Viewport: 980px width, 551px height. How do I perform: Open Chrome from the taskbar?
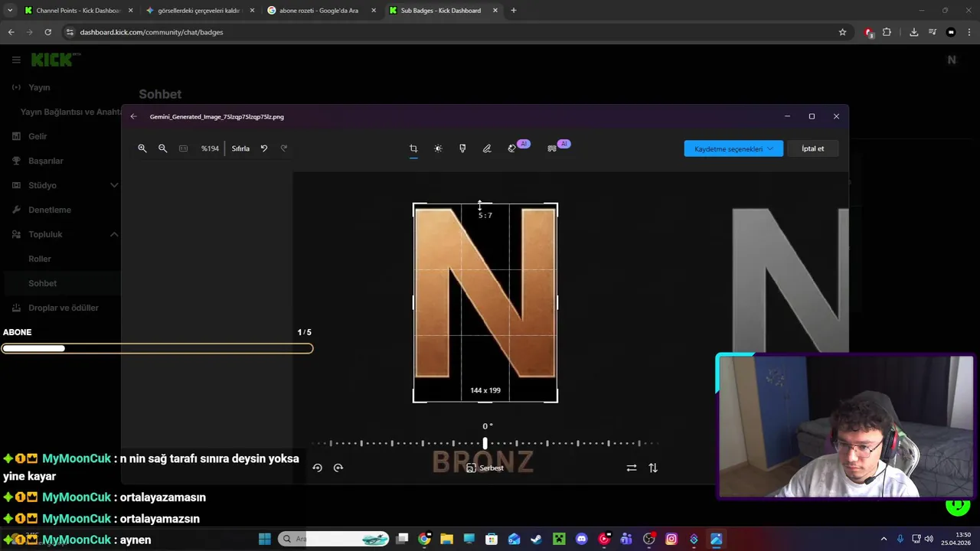tap(424, 540)
